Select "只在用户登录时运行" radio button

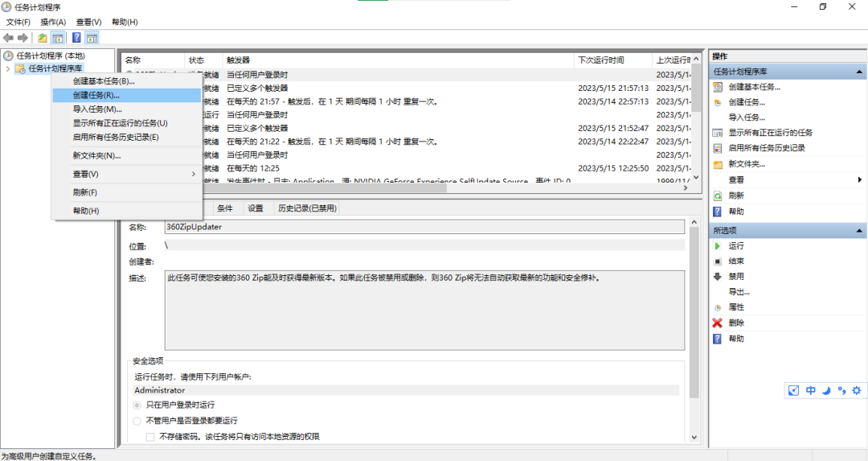click(137, 405)
